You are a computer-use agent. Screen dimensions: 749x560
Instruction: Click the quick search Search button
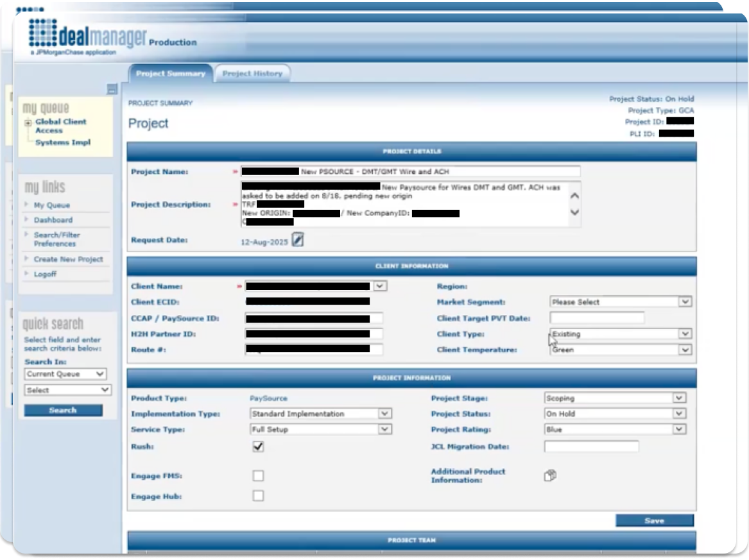coord(63,410)
